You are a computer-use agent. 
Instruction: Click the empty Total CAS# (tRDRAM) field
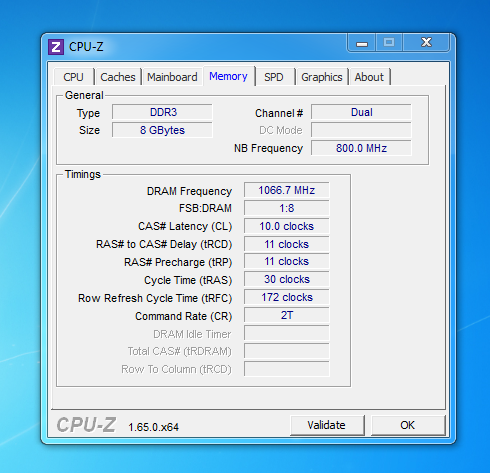pos(287,351)
